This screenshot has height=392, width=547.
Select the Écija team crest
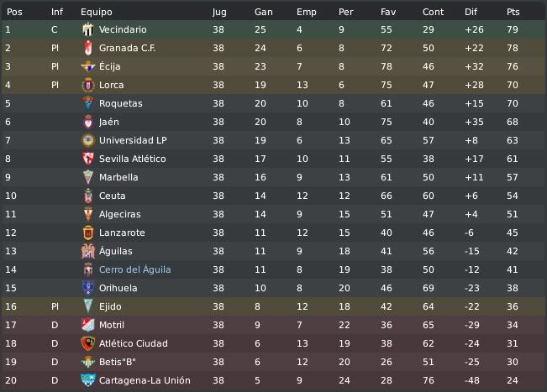coord(88,66)
